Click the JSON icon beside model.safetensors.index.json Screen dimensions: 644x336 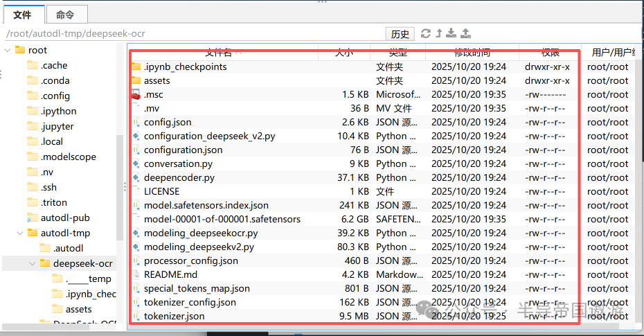pos(136,205)
